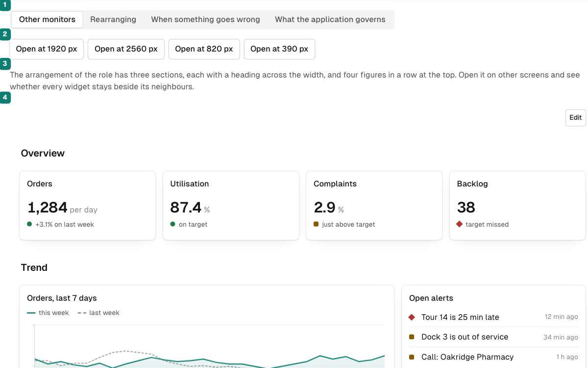Click the Edit button
588x368 pixels.
pyautogui.click(x=576, y=118)
